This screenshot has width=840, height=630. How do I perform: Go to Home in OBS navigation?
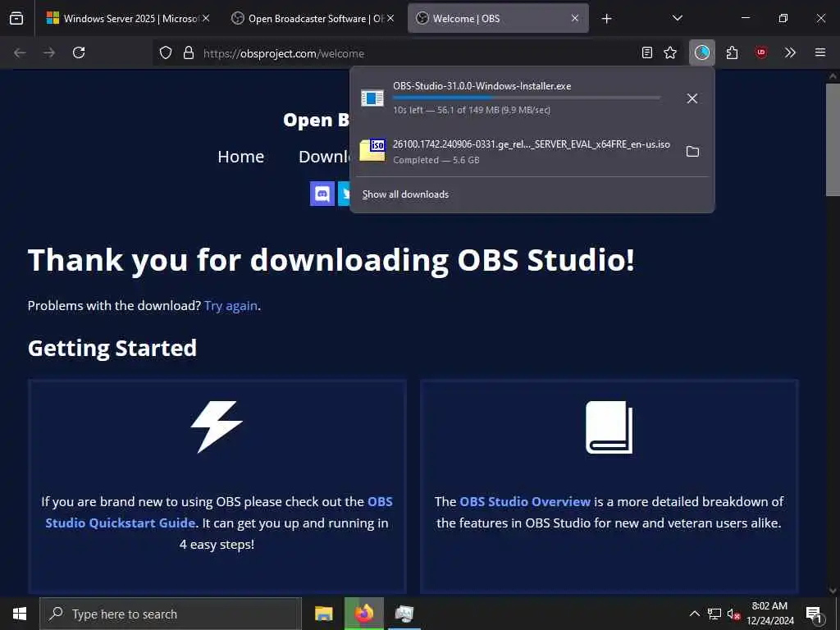coord(240,157)
